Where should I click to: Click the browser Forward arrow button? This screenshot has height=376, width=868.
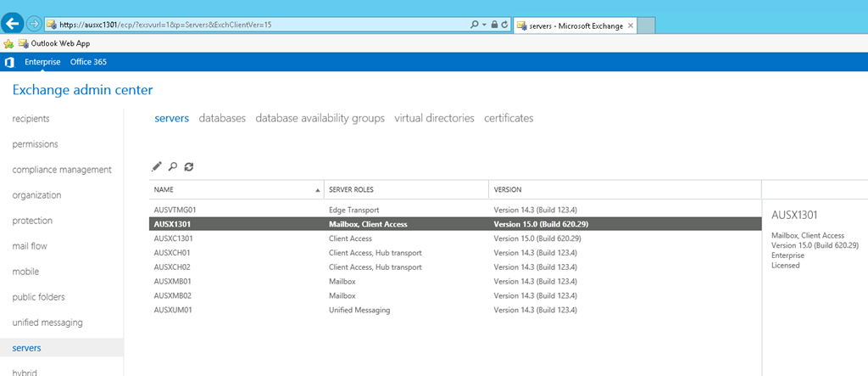point(34,25)
